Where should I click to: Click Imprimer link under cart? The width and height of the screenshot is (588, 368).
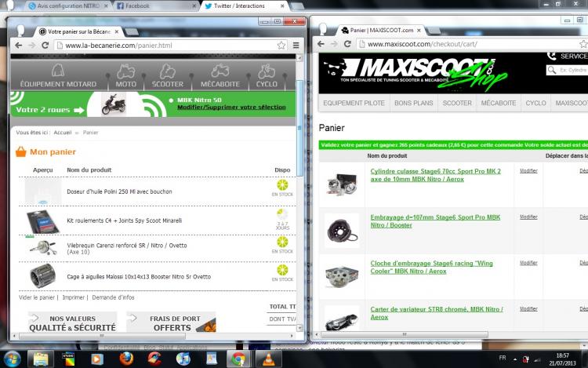(x=74, y=297)
